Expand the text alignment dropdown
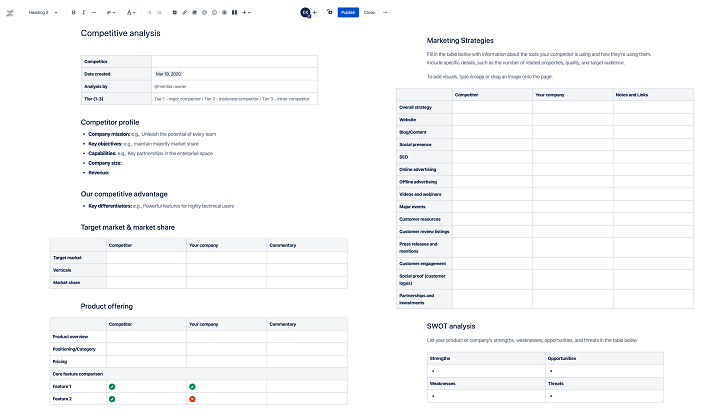 (x=109, y=12)
